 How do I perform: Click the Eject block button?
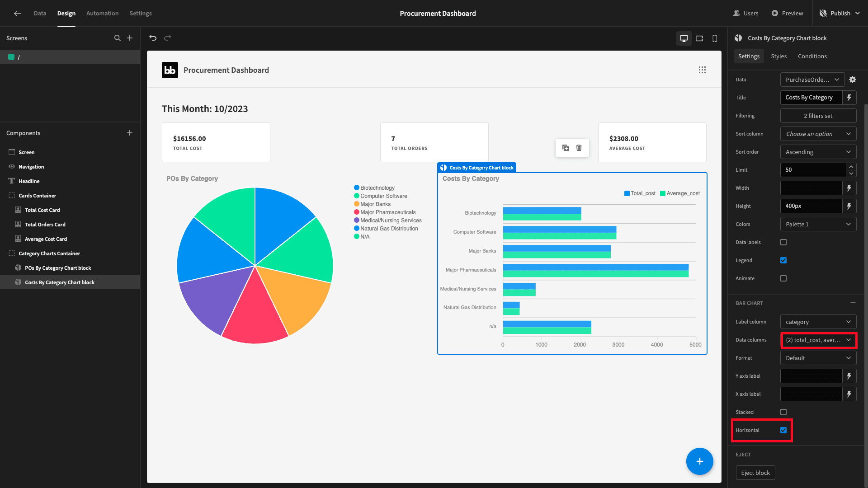point(755,473)
